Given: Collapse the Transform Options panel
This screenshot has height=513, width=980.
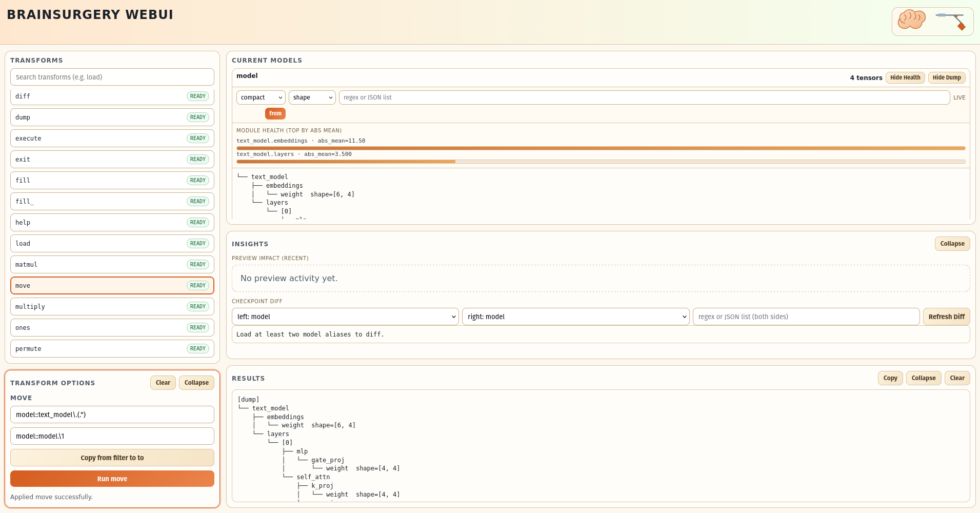Looking at the screenshot, I should click(196, 383).
